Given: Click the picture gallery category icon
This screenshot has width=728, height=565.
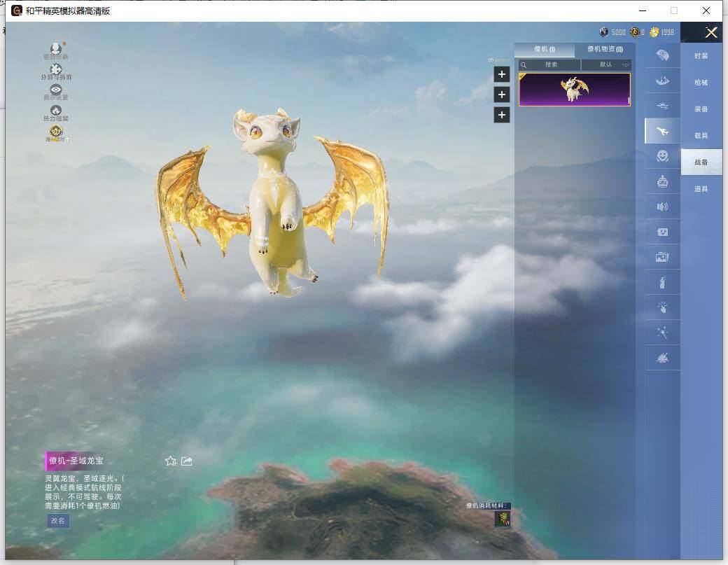Looking at the screenshot, I should [662, 258].
